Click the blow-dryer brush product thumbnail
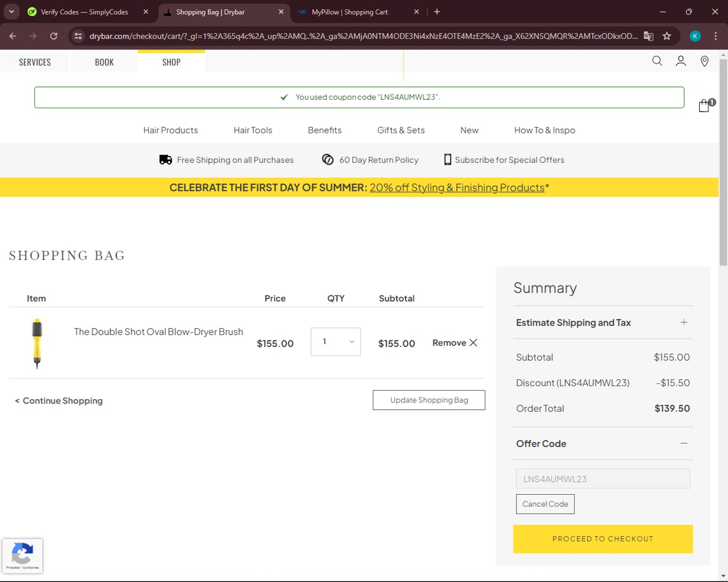 point(37,343)
